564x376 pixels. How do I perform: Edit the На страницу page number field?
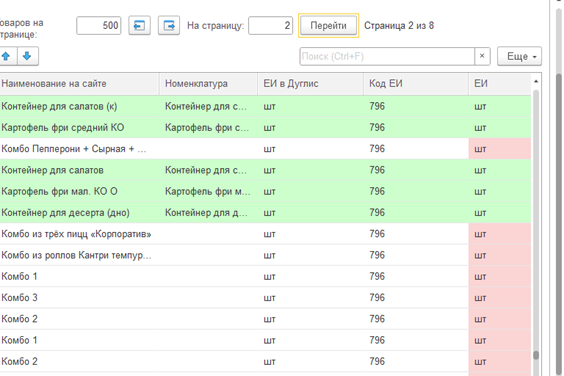point(270,26)
